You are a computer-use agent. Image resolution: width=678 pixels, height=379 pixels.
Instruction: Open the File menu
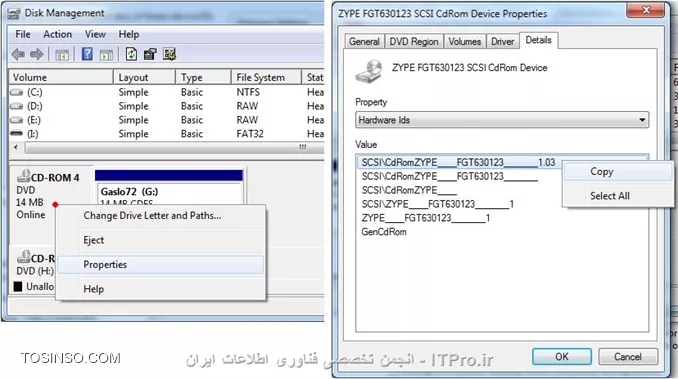tap(23, 34)
